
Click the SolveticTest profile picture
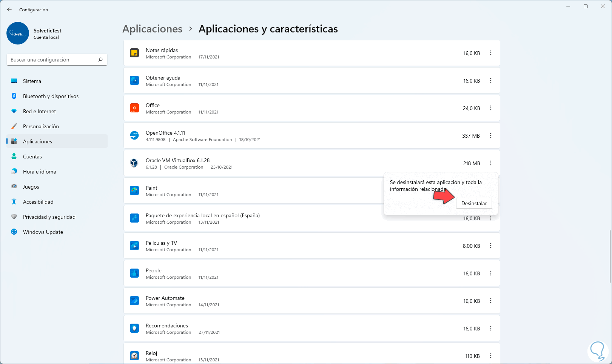[x=18, y=33]
